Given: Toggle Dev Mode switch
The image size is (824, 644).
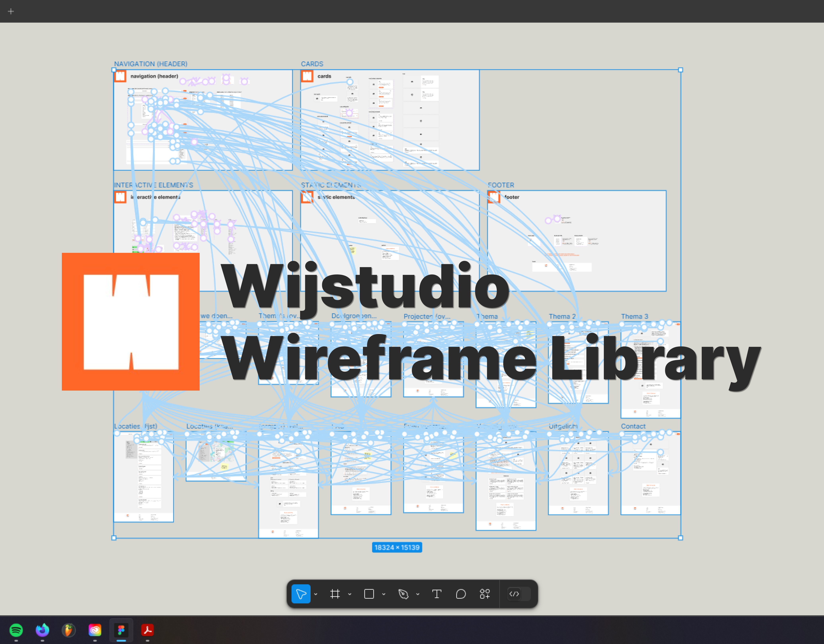Looking at the screenshot, I should click(519, 594).
